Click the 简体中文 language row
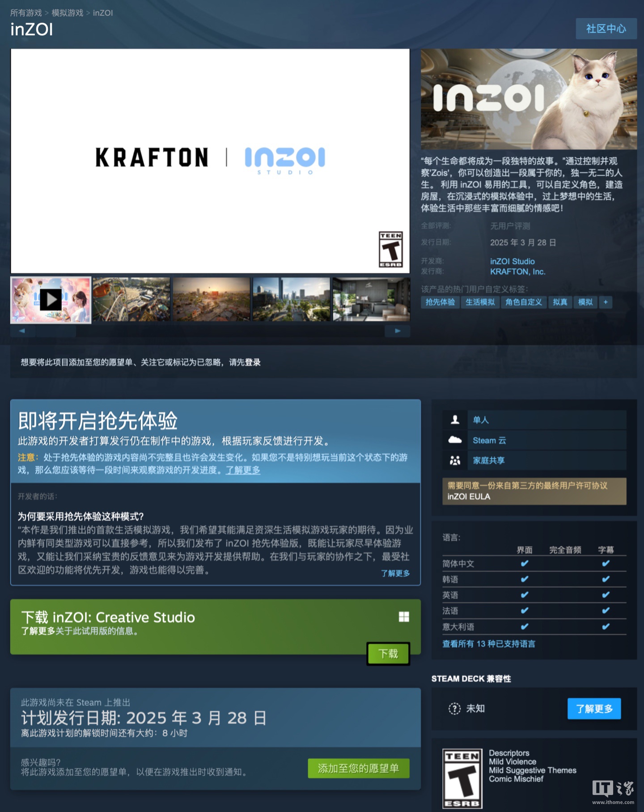Screen dimensions: 644x812 click(534, 564)
